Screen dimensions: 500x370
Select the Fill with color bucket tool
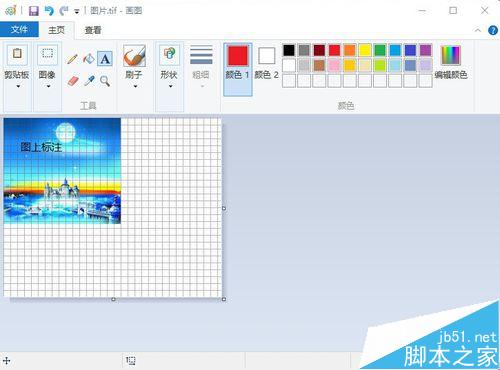(x=89, y=59)
